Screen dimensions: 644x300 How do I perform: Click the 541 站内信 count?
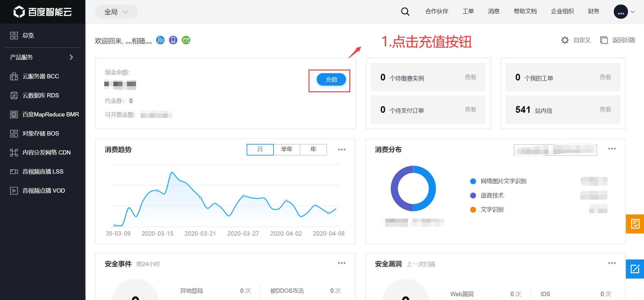tap(523, 109)
